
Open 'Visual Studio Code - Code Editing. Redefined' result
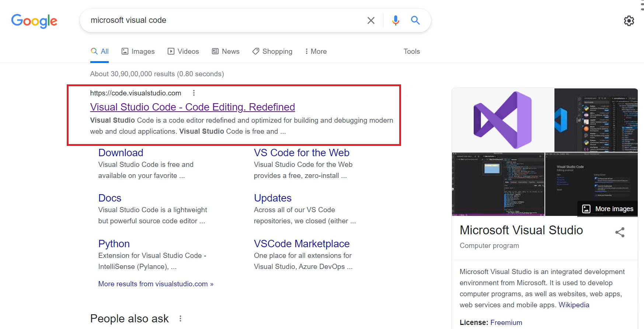point(192,107)
